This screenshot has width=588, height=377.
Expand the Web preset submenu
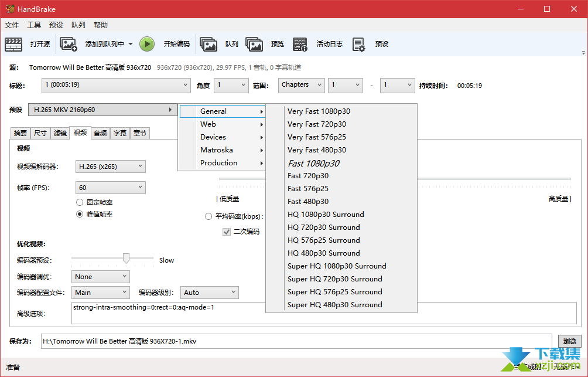(x=223, y=124)
